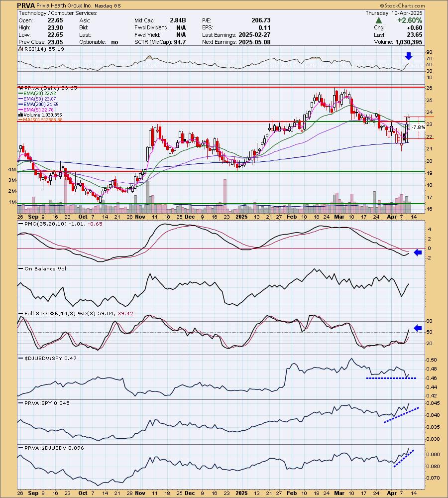The width and height of the screenshot is (448, 498).
Task: Click the Low row price value
Action: tap(55, 35)
